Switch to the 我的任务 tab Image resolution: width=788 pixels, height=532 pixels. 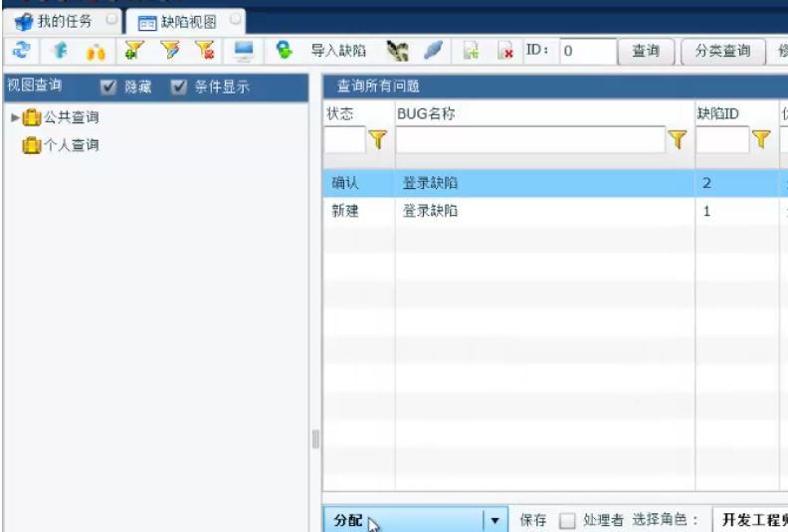click(x=65, y=22)
